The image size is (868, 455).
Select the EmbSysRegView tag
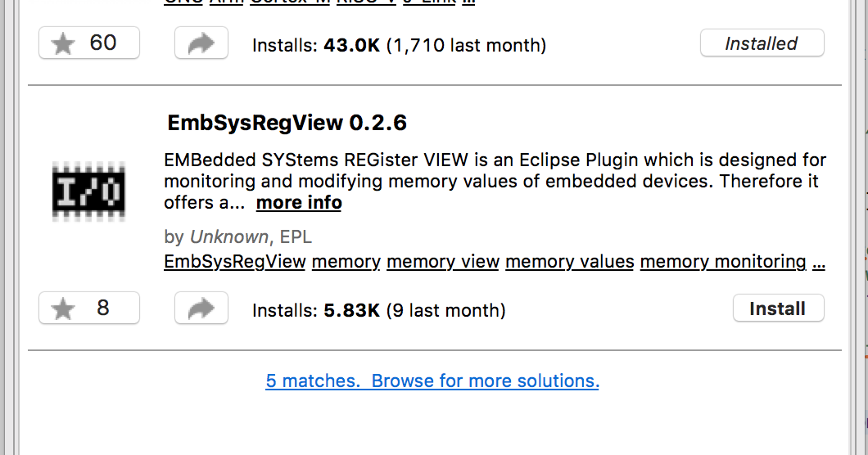[x=235, y=261]
